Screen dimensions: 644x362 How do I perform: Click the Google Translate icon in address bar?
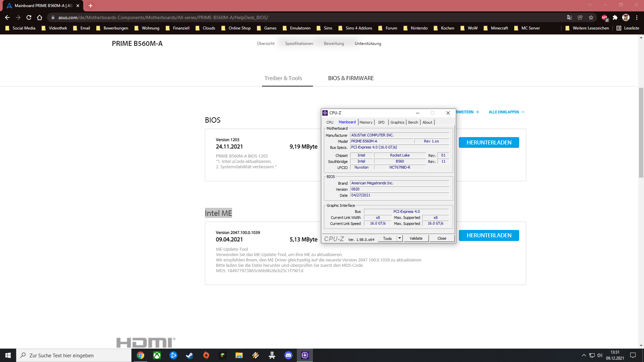click(570, 17)
